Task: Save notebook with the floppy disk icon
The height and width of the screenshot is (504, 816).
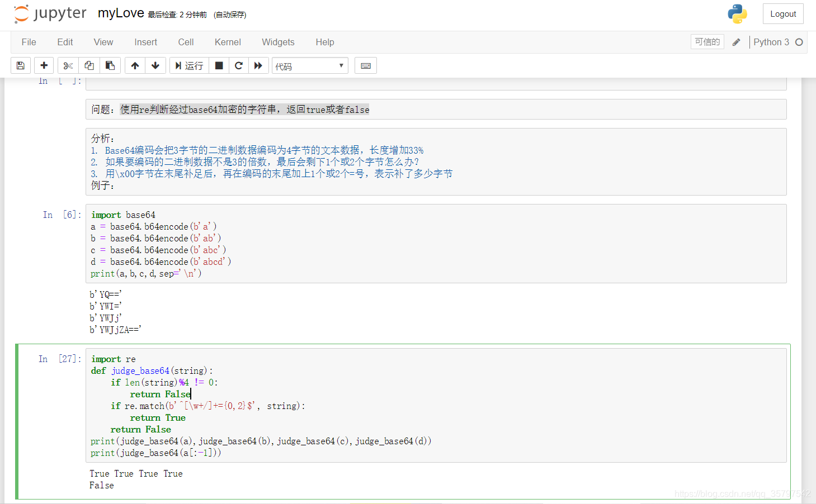Action: (x=21, y=65)
